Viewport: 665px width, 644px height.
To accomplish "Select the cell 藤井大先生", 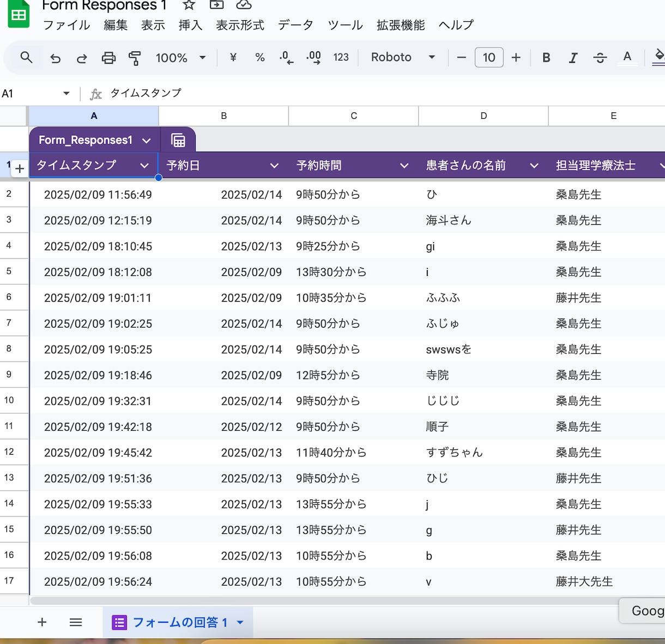I will click(x=607, y=582).
